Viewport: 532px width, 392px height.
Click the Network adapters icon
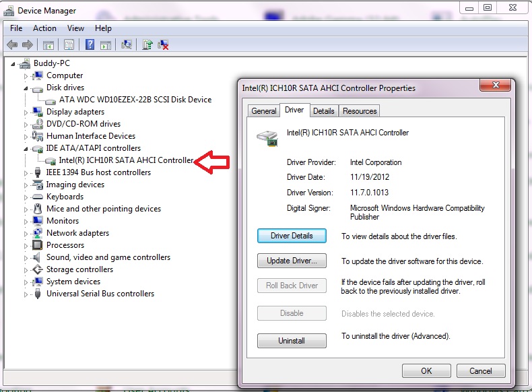(37, 233)
